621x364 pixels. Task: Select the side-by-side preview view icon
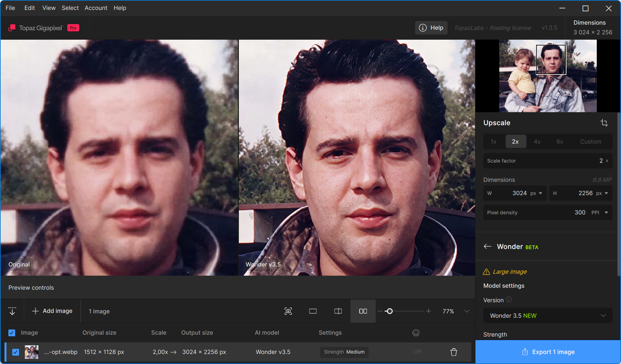click(363, 311)
